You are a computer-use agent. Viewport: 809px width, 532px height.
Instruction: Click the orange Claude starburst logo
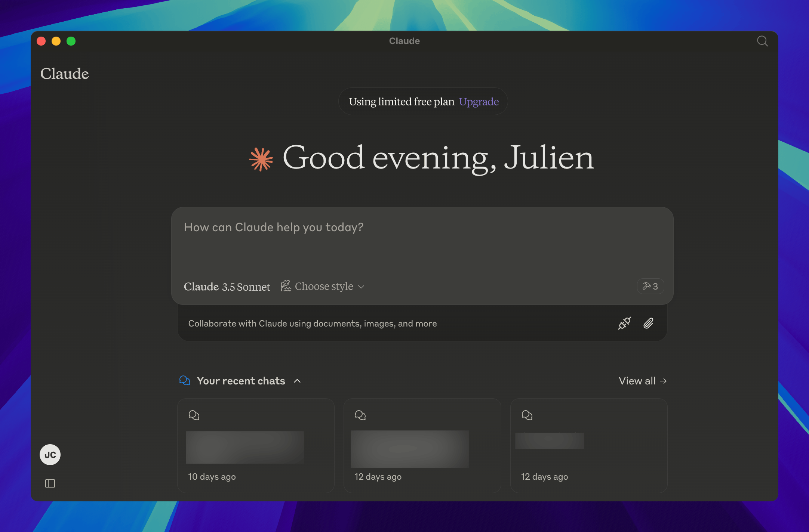[x=261, y=158]
